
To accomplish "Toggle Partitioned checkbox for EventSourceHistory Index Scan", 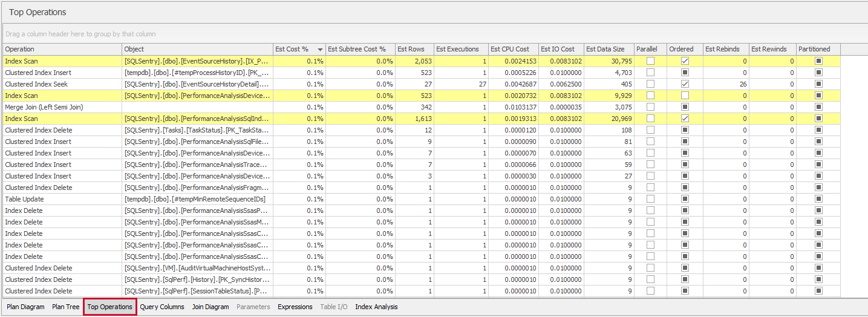I will [818, 61].
